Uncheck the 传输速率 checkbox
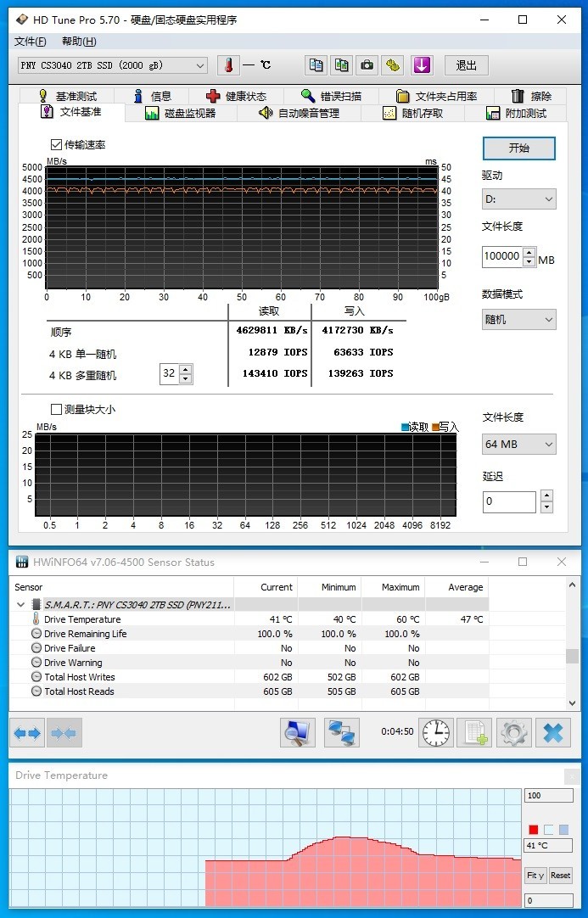The height and width of the screenshot is (918, 588). pos(56,144)
